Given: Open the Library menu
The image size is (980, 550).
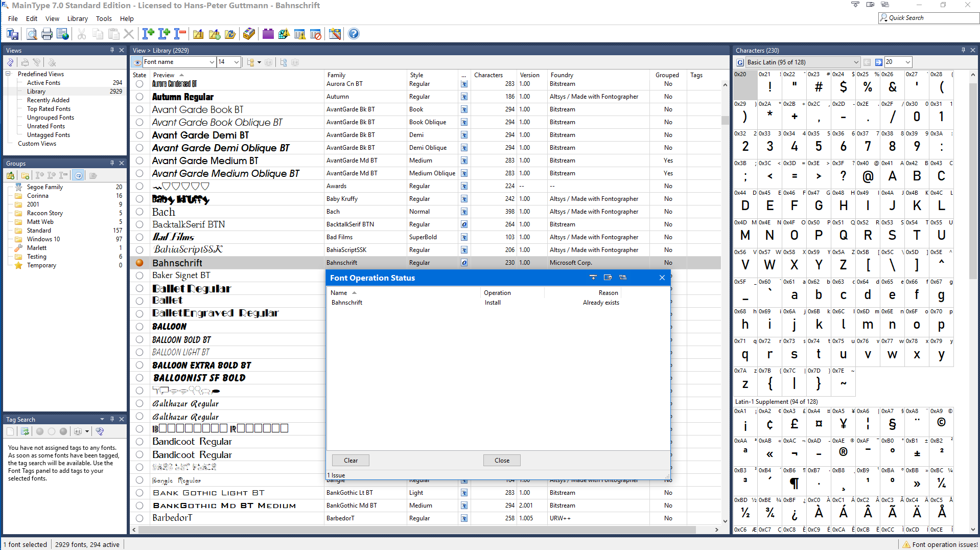Looking at the screenshot, I should tap(78, 19).
